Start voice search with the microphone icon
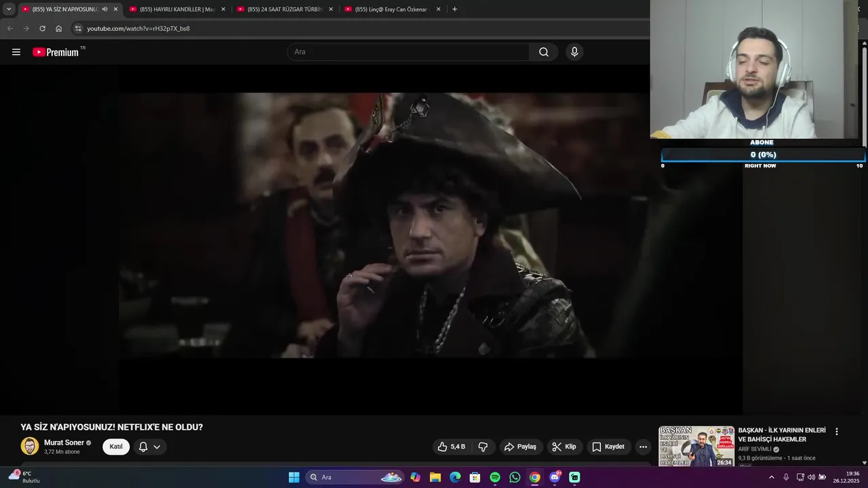868x488 pixels. point(574,52)
